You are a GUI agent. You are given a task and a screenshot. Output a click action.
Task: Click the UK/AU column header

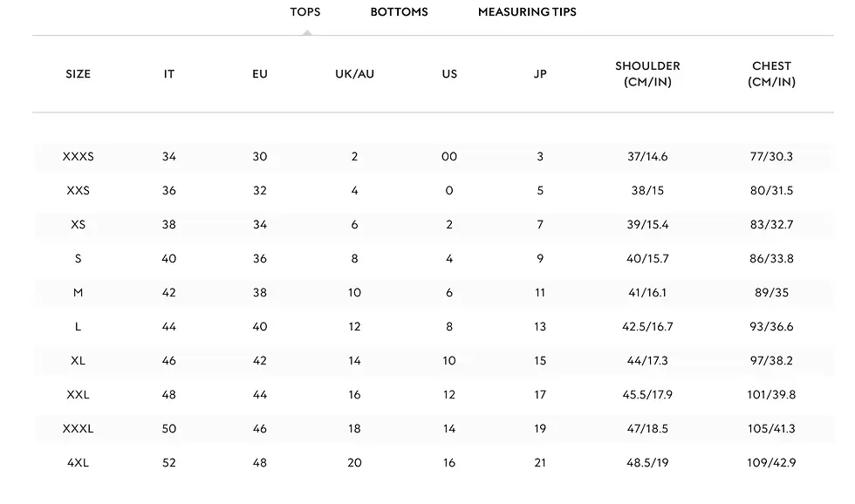click(x=354, y=74)
